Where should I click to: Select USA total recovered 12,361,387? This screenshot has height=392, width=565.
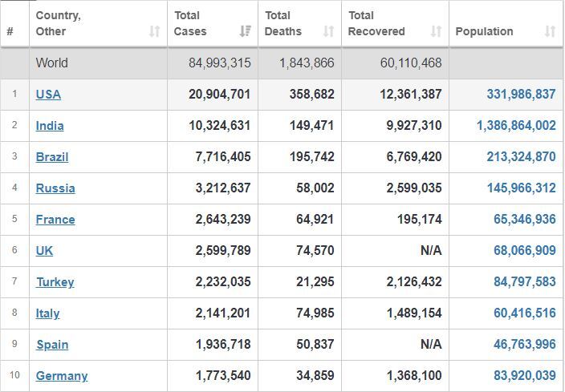tap(411, 95)
